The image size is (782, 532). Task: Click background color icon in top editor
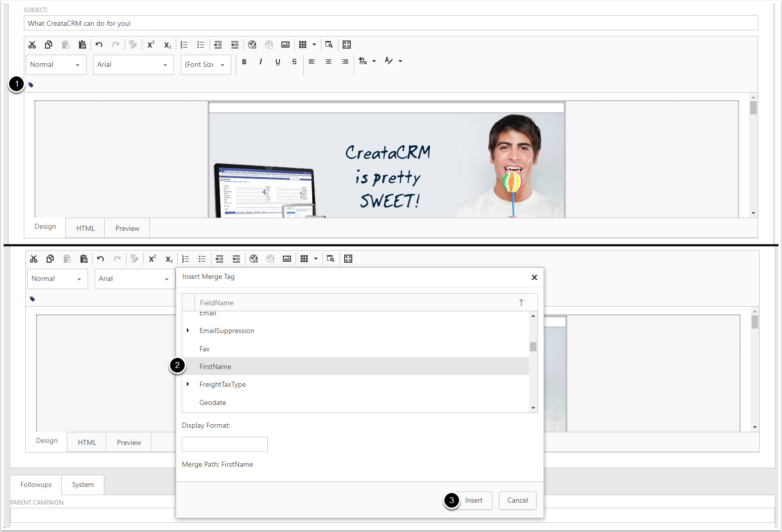[362, 61]
